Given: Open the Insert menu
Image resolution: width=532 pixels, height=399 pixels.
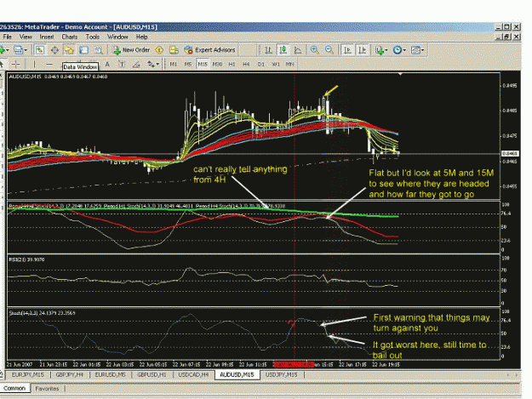Looking at the screenshot, I should pyautogui.click(x=47, y=37).
